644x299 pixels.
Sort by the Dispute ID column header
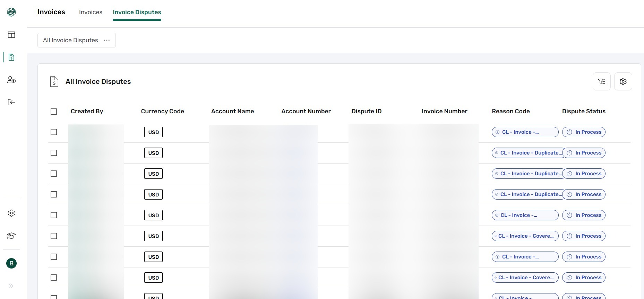[367, 111]
